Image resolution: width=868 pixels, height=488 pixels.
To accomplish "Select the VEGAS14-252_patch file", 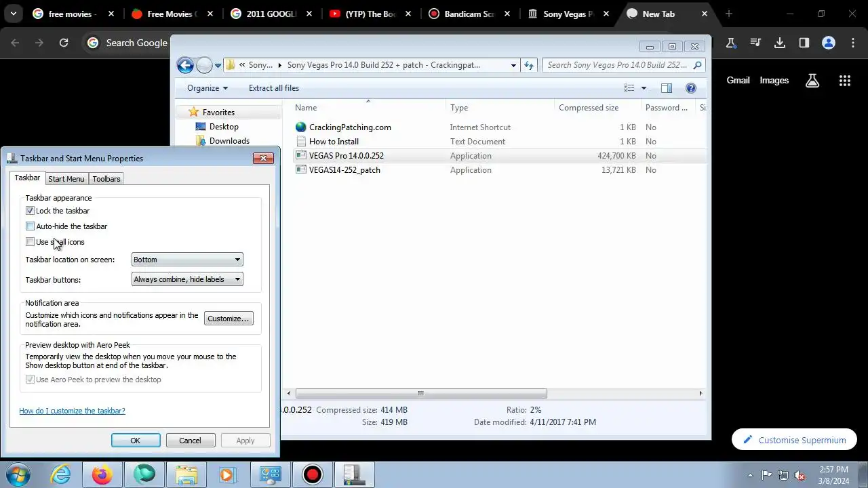I will (x=344, y=170).
